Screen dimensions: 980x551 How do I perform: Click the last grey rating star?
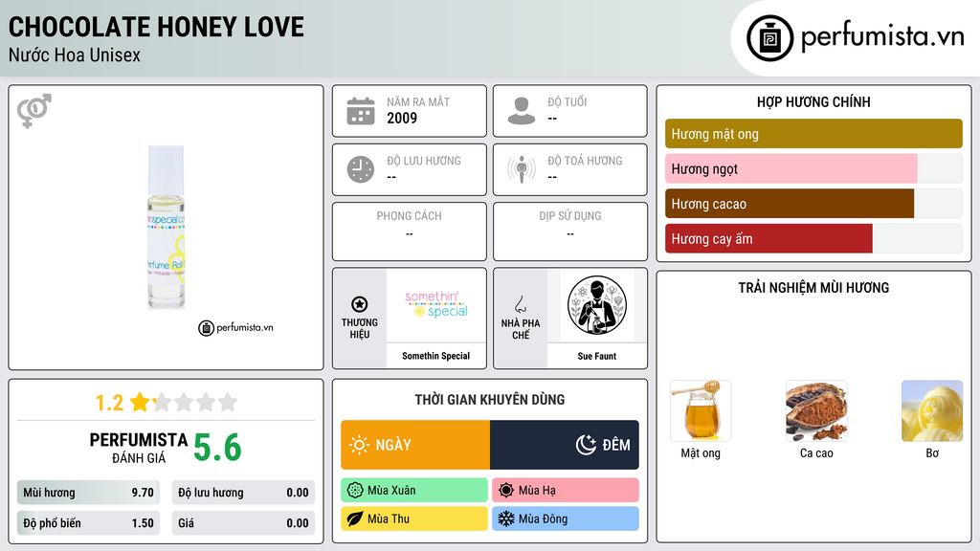(x=228, y=402)
